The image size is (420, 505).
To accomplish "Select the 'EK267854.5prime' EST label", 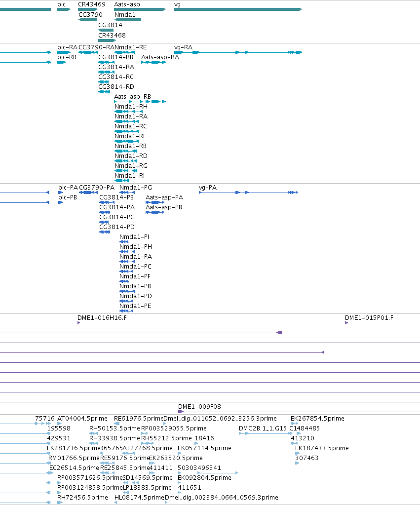I will 317,418.
